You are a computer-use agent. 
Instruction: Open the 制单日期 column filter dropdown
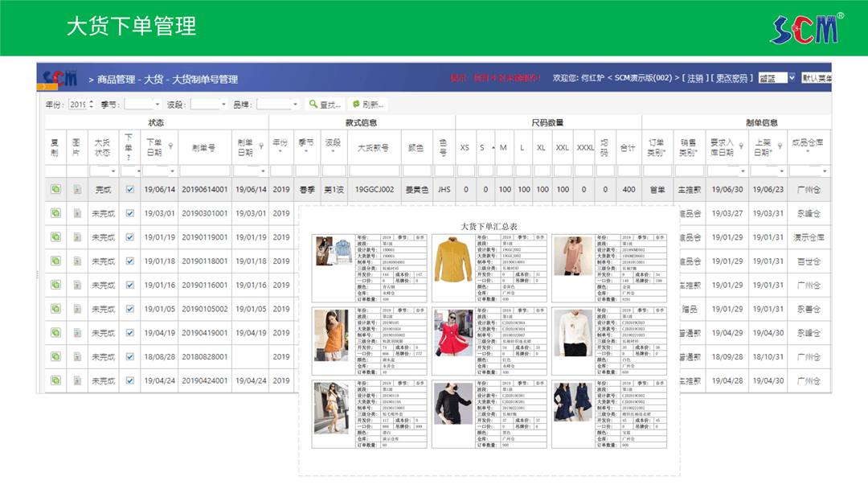[263, 171]
